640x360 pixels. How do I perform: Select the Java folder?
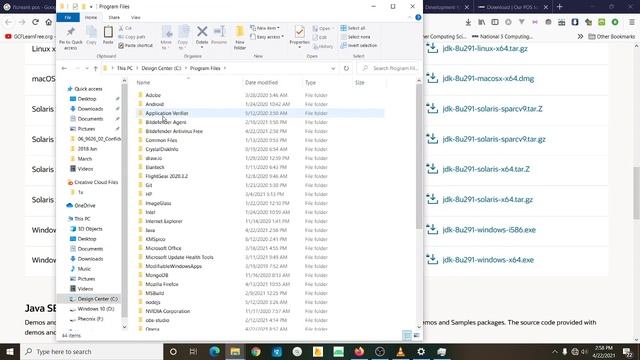pos(150,230)
